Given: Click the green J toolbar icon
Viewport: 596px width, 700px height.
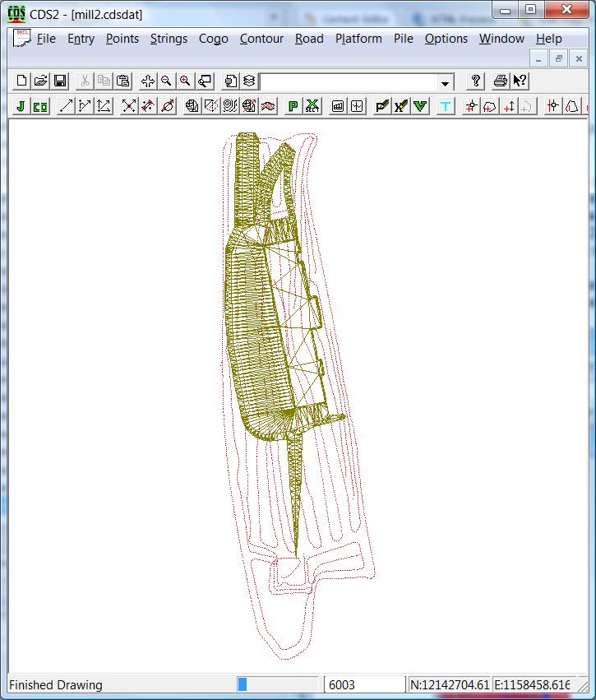Looking at the screenshot, I should 21,106.
